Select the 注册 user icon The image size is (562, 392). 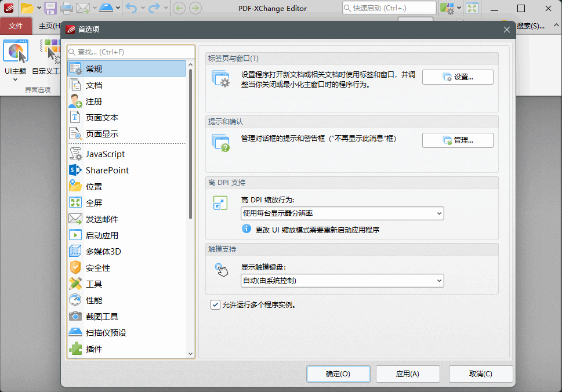click(x=75, y=101)
